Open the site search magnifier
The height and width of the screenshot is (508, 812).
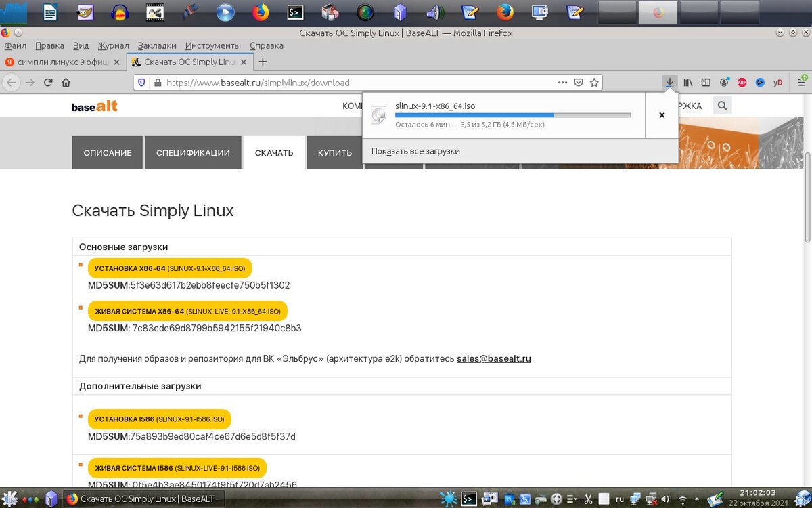click(722, 106)
